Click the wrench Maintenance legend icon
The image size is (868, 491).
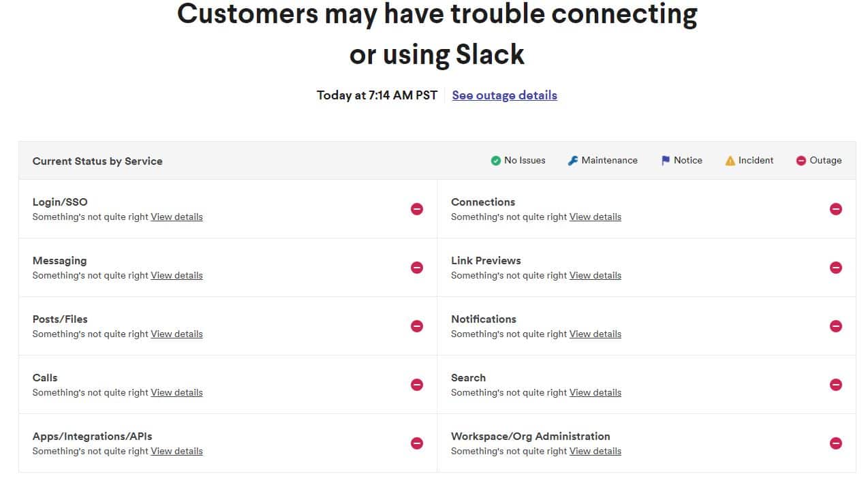pos(572,160)
